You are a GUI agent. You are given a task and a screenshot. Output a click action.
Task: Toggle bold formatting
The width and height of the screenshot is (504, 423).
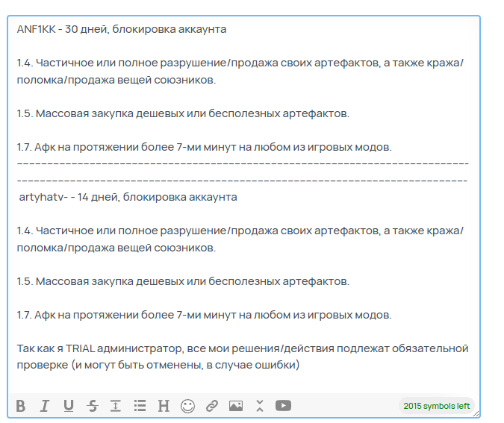[21, 406]
